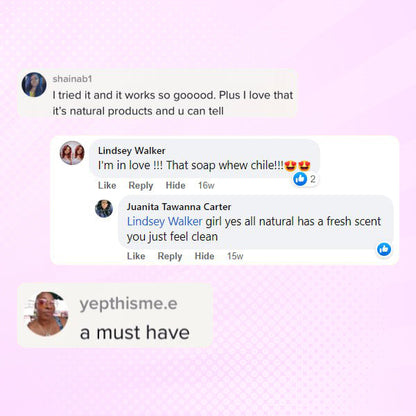Like Juanita Tawanna Carter's reply
This screenshot has height=416, width=416.
point(136,256)
